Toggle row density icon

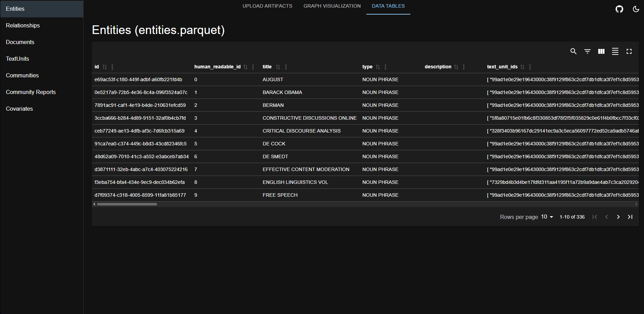pyautogui.click(x=615, y=51)
